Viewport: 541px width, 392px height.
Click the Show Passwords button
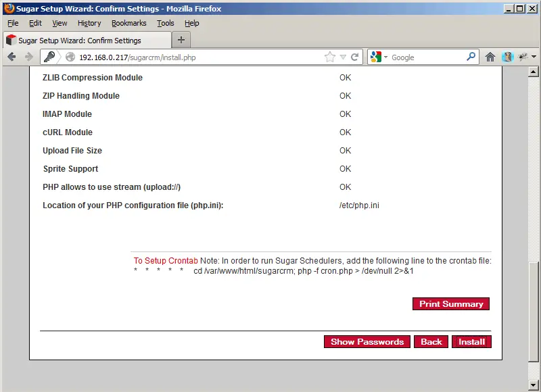[367, 342]
